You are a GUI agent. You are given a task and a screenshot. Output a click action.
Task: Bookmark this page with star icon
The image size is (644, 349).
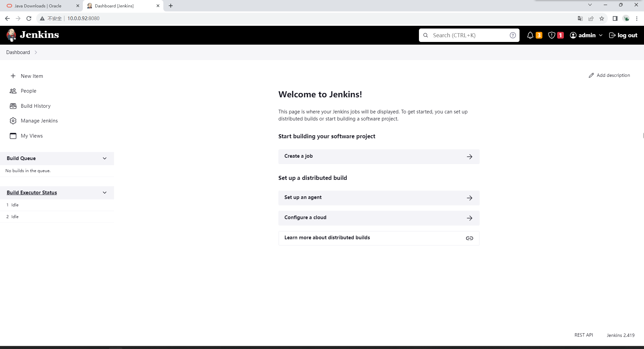coord(602,18)
